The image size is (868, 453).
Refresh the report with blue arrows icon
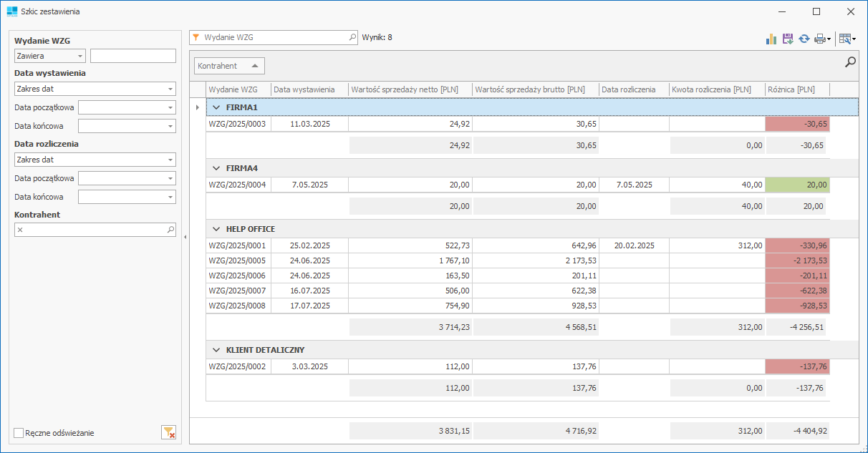coord(804,39)
